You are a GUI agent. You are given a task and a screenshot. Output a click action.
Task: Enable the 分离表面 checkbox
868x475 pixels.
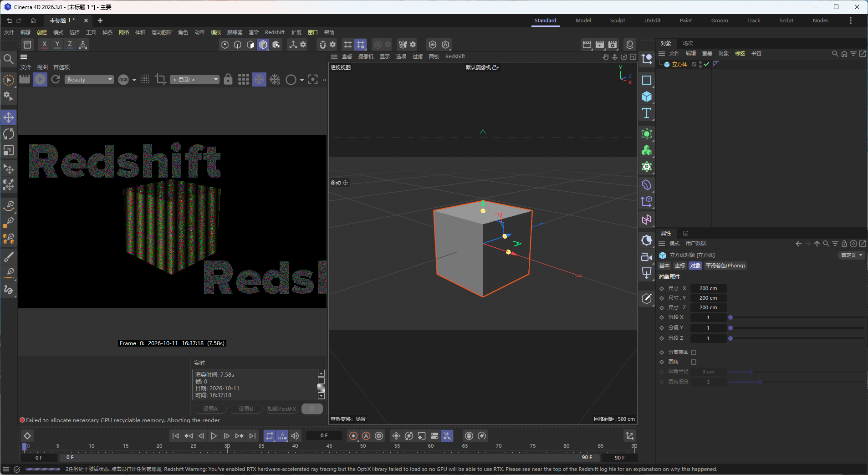[694, 352]
